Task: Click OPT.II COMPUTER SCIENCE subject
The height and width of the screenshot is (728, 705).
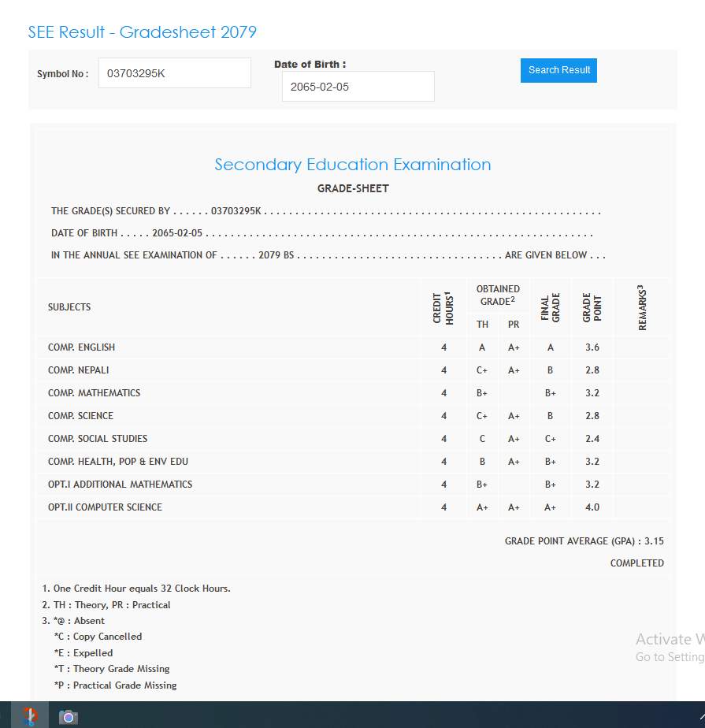Action: coord(105,507)
